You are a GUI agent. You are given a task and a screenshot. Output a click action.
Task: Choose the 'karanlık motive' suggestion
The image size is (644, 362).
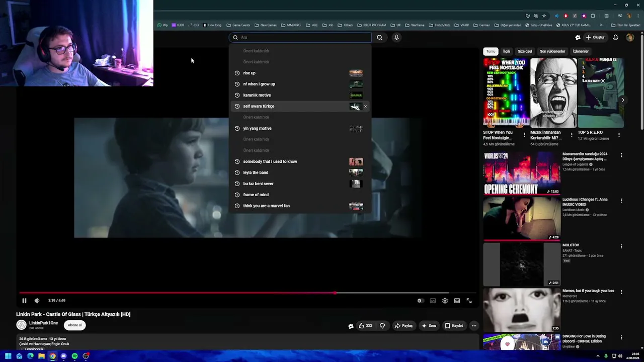(x=300, y=95)
